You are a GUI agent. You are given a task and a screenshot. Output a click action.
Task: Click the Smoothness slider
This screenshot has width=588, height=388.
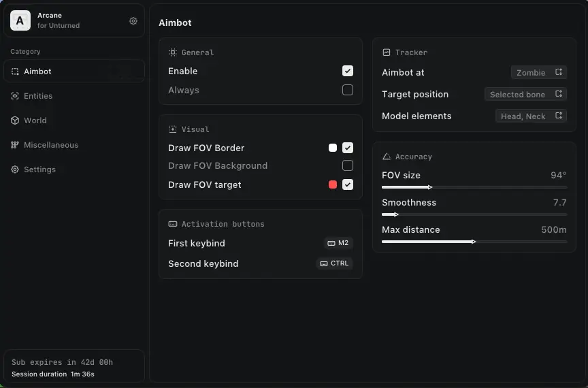tap(474, 214)
